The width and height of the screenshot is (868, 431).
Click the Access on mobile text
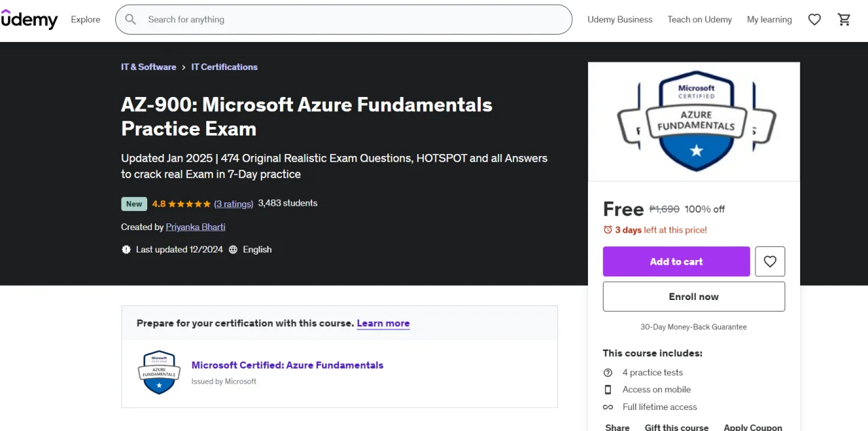tap(657, 390)
